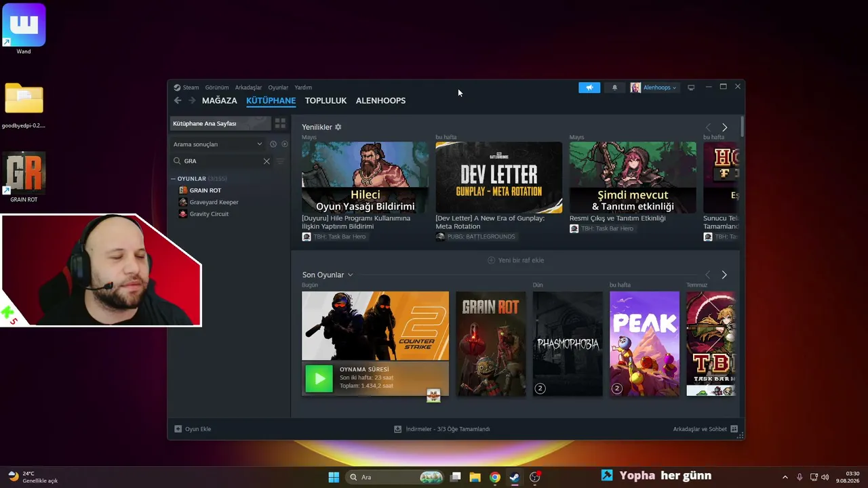The image size is (868, 488).
Task: Open the Oyunlar menu
Action: [278, 87]
